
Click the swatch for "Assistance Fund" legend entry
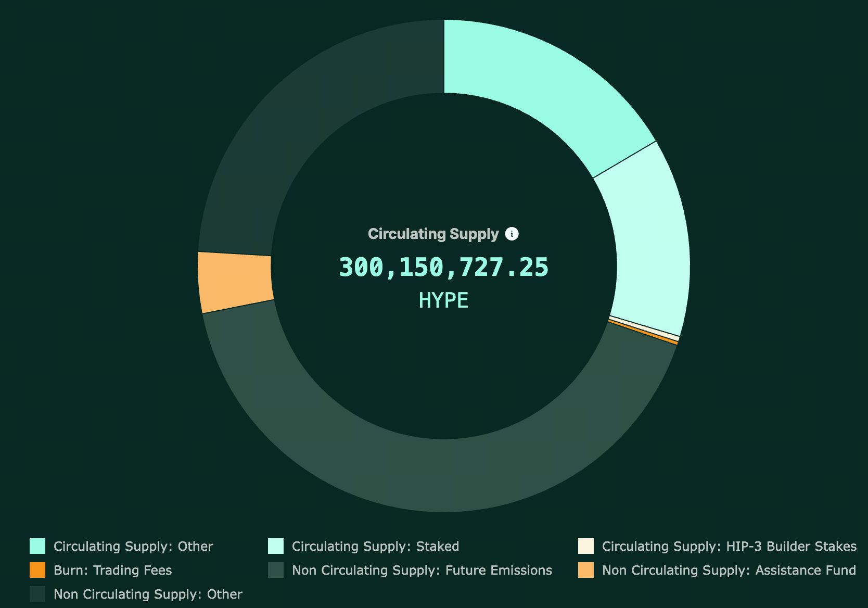point(585,570)
